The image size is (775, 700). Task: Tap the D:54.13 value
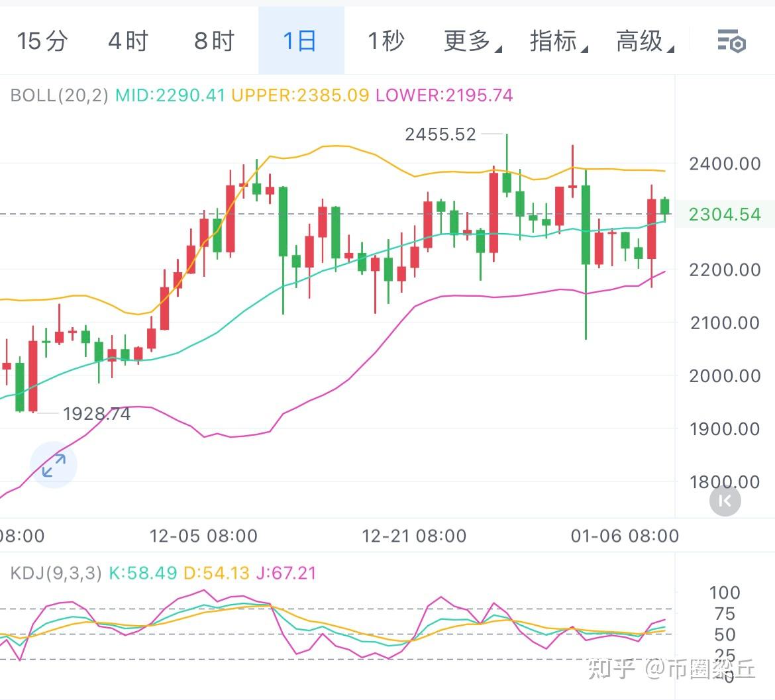(x=217, y=573)
